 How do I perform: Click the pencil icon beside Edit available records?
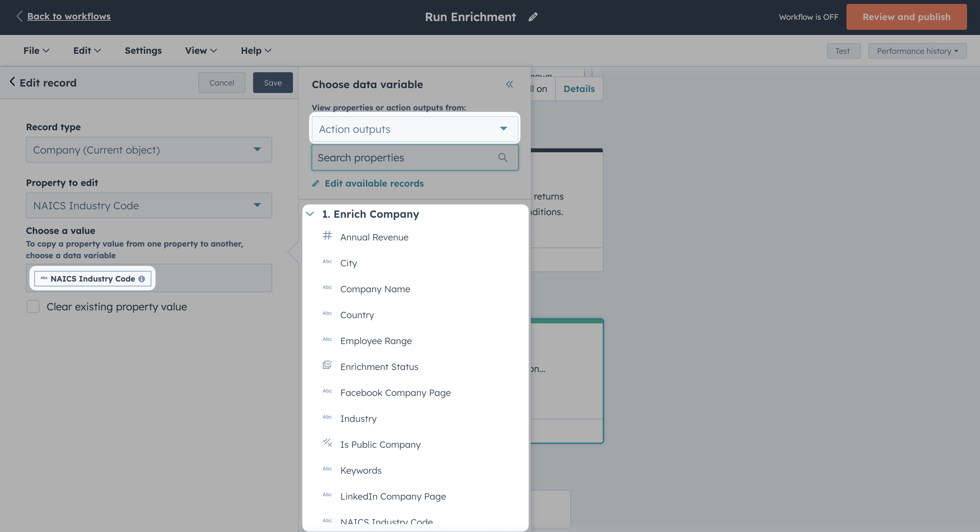click(315, 184)
